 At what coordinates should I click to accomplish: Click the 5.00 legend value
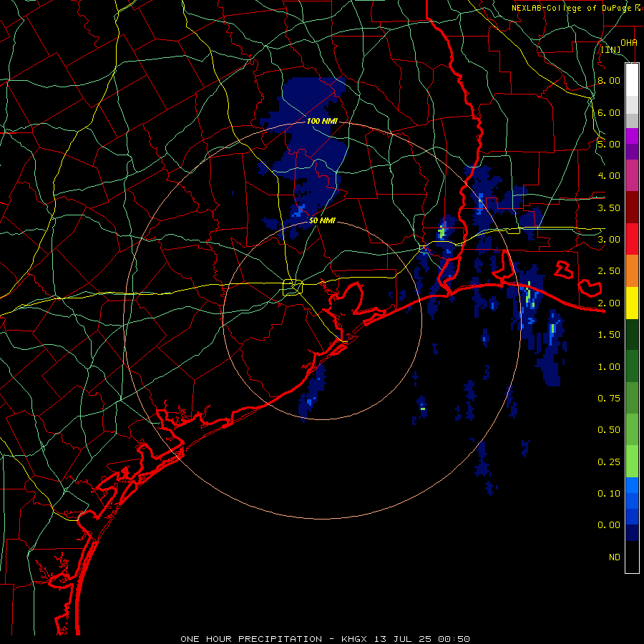click(x=609, y=144)
